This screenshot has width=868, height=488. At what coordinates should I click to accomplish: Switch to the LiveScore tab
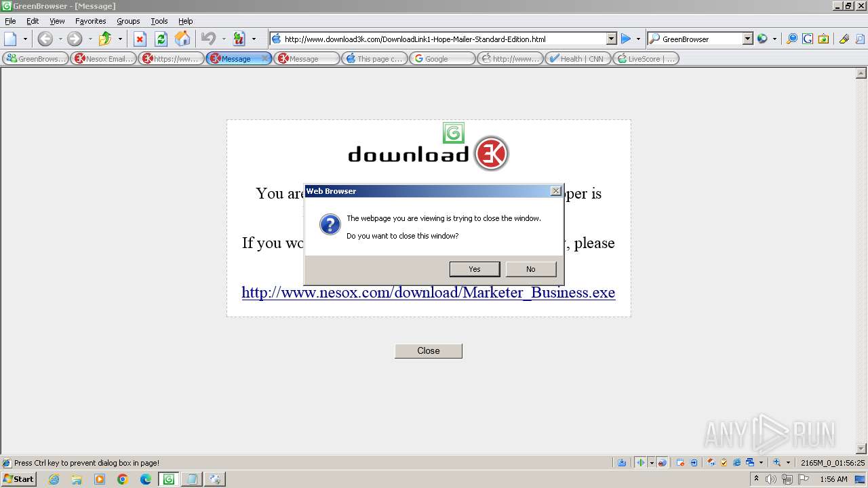(646, 59)
